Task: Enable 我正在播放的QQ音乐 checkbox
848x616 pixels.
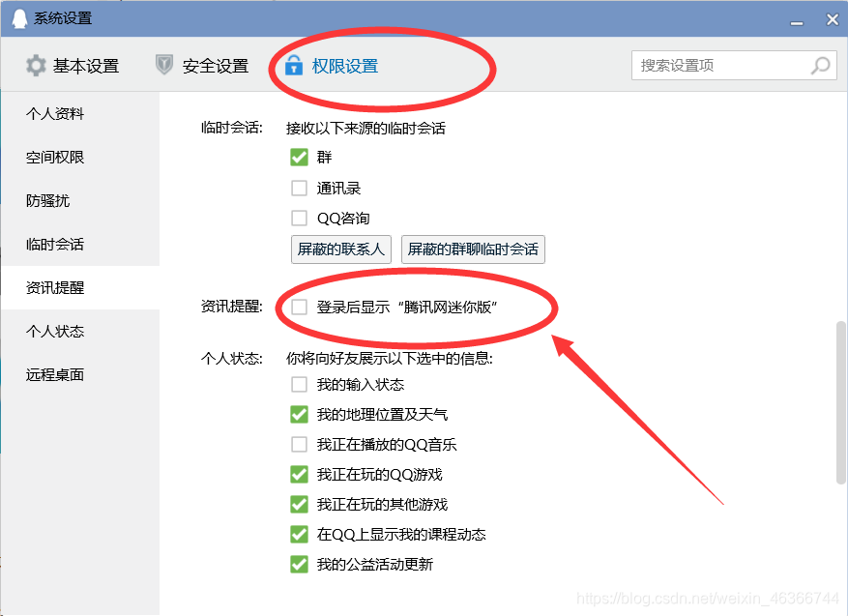Action: 299,445
